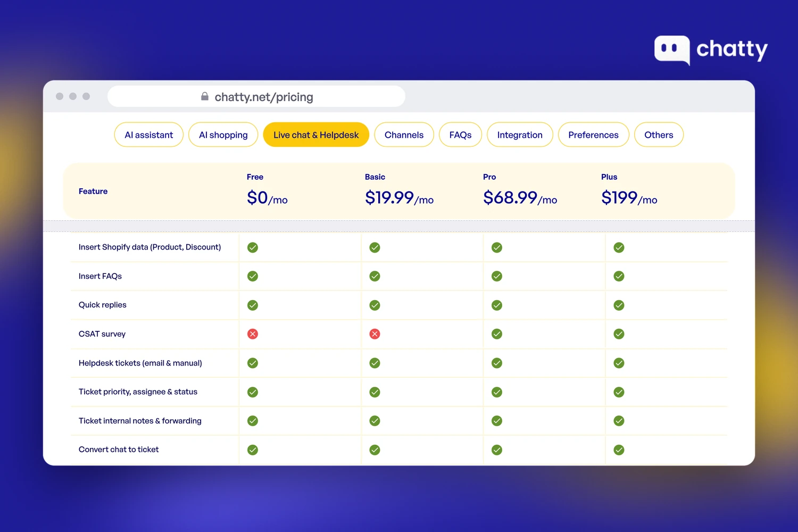Switch to the FAQs tab
Screen dimensions: 798x532
(x=461, y=135)
